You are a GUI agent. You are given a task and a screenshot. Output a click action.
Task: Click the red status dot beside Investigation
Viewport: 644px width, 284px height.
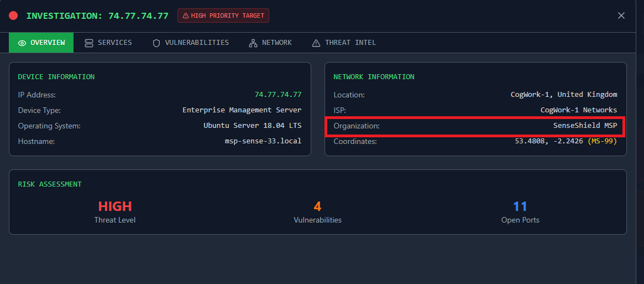13,16
